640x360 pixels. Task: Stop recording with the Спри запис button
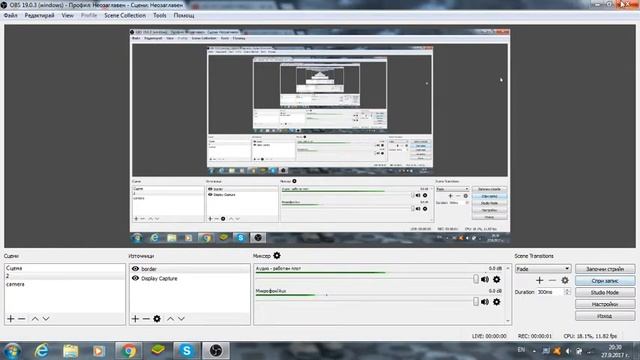tap(605, 281)
